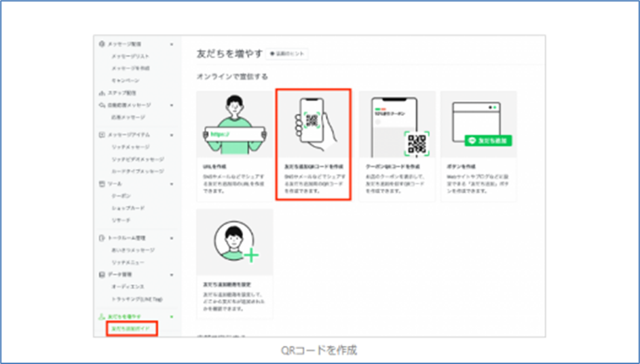Click the 友だち追加経路を設定 card title

[227, 285]
